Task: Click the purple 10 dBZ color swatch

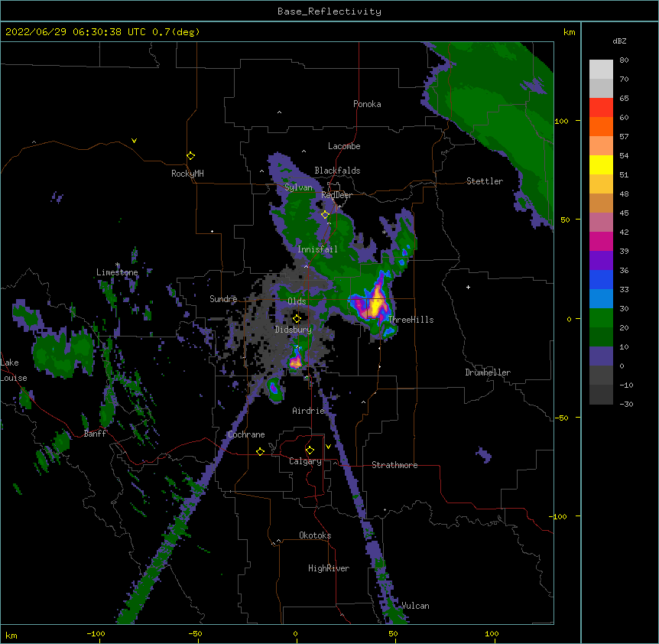Action: pos(601,356)
